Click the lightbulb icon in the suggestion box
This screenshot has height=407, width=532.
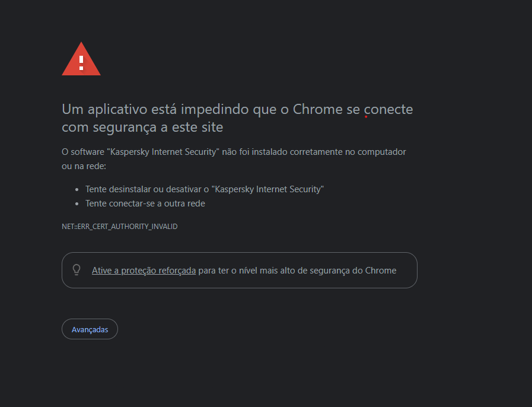[77, 270]
